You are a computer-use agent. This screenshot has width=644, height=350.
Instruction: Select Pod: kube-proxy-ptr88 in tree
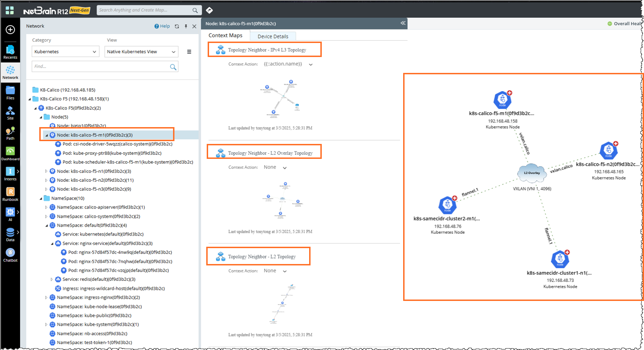[109, 153]
